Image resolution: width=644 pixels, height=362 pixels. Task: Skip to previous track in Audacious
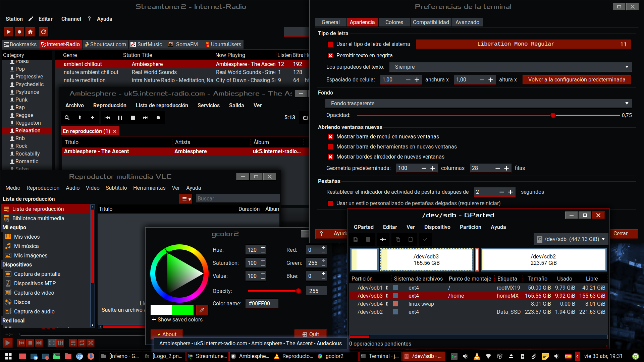[x=107, y=118]
